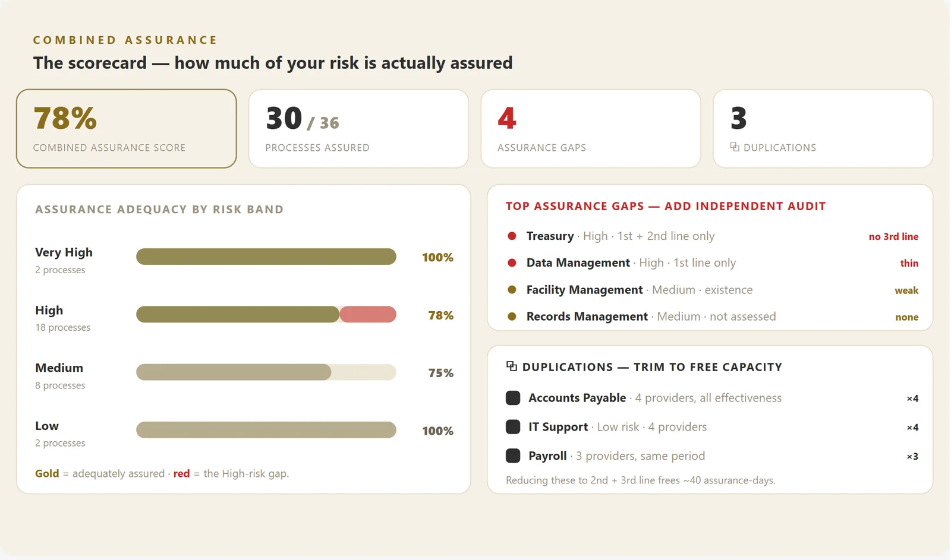Click the ×3 count beside Payroll
The width and height of the screenshot is (951, 560).
click(x=912, y=456)
